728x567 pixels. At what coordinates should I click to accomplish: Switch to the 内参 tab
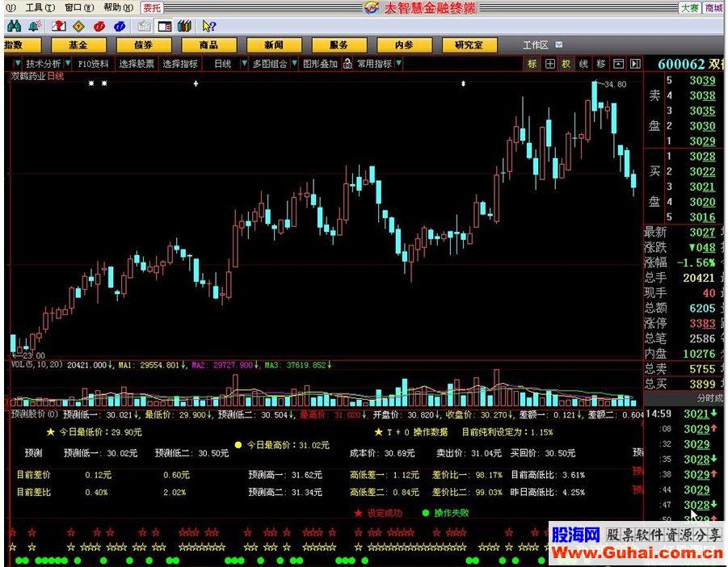pyautogui.click(x=404, y=45)
